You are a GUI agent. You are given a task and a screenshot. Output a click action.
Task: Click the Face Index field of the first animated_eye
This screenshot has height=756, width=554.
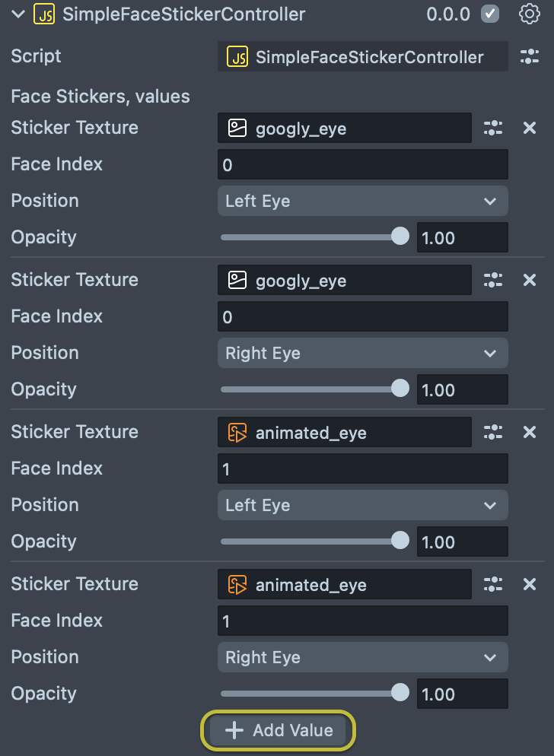(x=362, y=469)
